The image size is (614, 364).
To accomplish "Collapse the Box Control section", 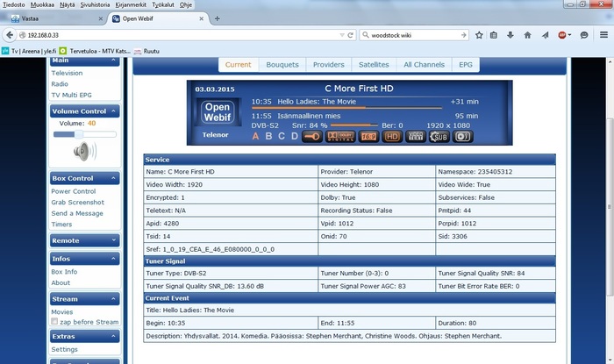I will 115,178.
